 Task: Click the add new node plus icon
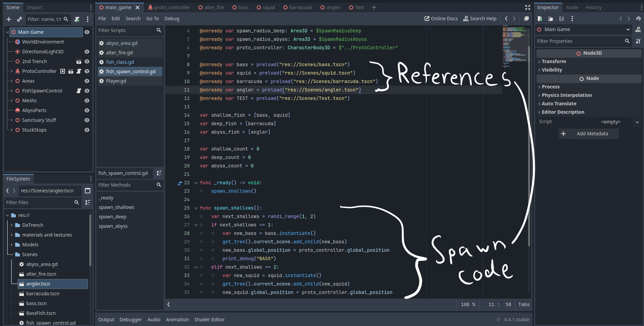pos(9,19)
